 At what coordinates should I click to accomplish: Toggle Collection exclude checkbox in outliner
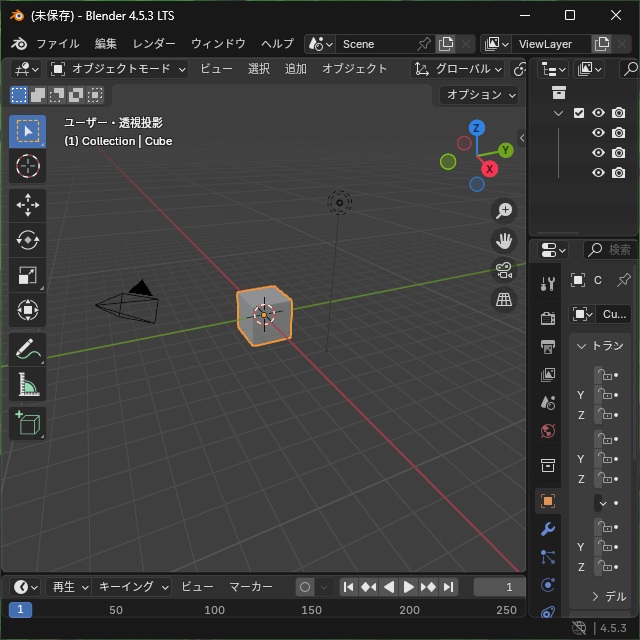578,113
